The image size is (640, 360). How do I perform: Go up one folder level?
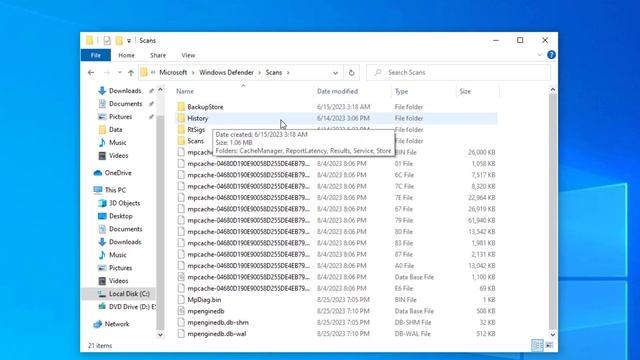pyautogui.click(x=131, y=73)
